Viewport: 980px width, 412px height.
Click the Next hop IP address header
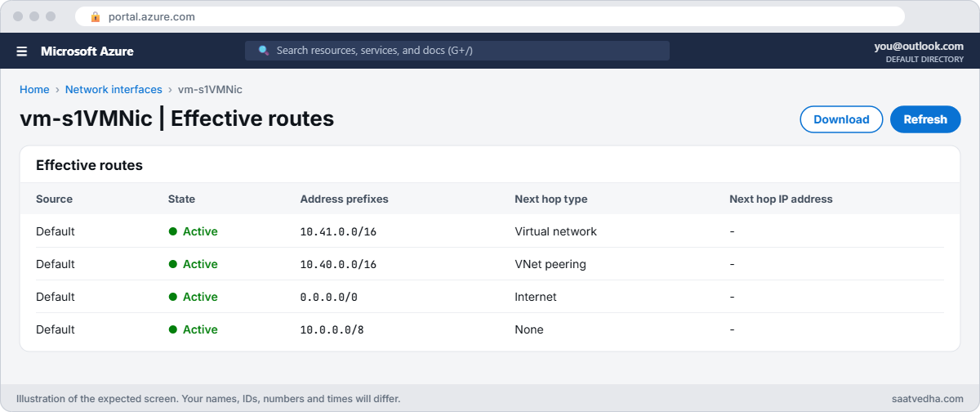coord(781,199)
